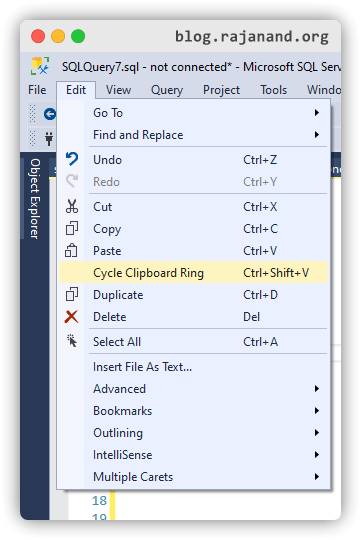Click the Copy pages icon
The height and width of the screenshot is (540, 361).
click(x=72, y=228)
